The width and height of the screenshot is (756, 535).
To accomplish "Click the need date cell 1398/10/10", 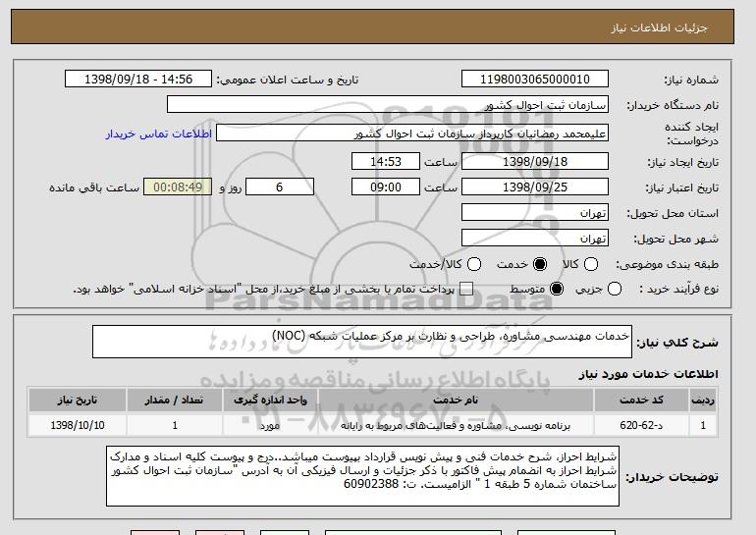I will click(78, 425).
